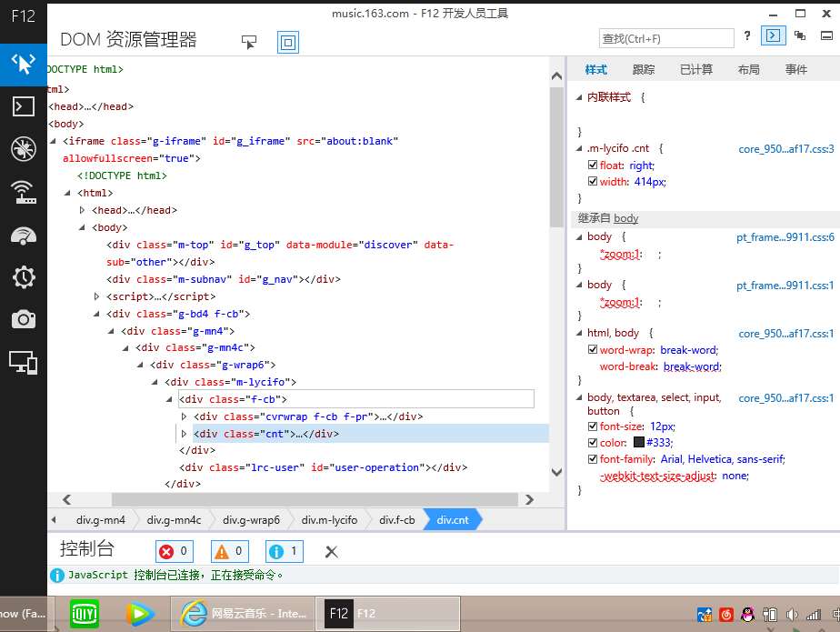Collapse the div class m-lycifo node

pyautogui.click(x=155, y=382)
